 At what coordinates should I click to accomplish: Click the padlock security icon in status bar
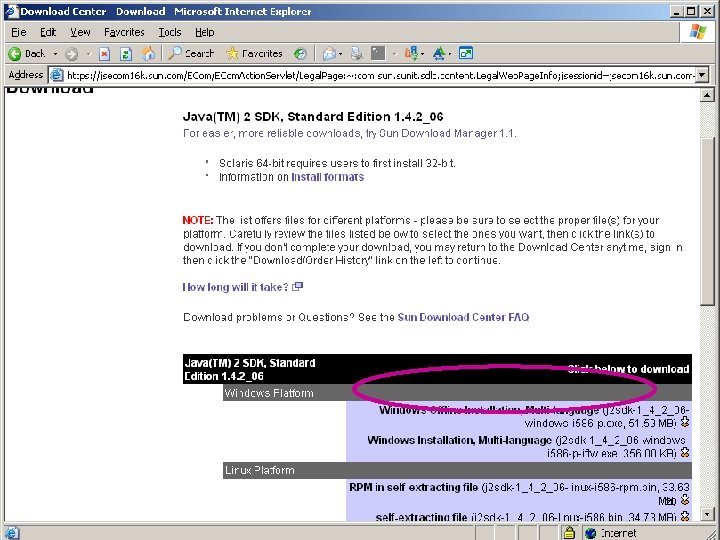tap(569, 533)
